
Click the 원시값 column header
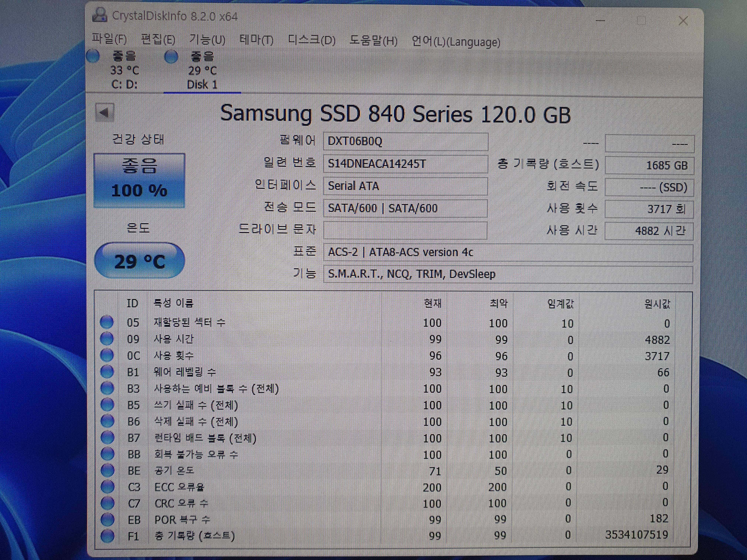tap(657, 304)
